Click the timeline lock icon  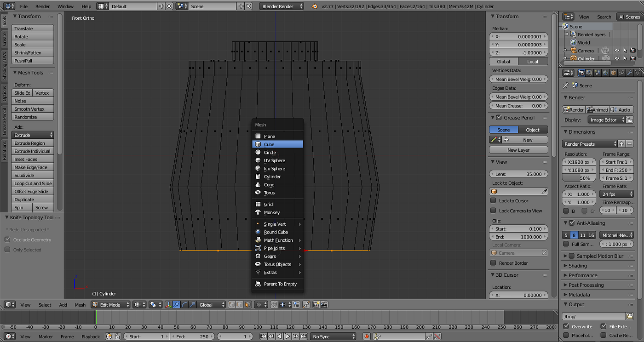117,336
